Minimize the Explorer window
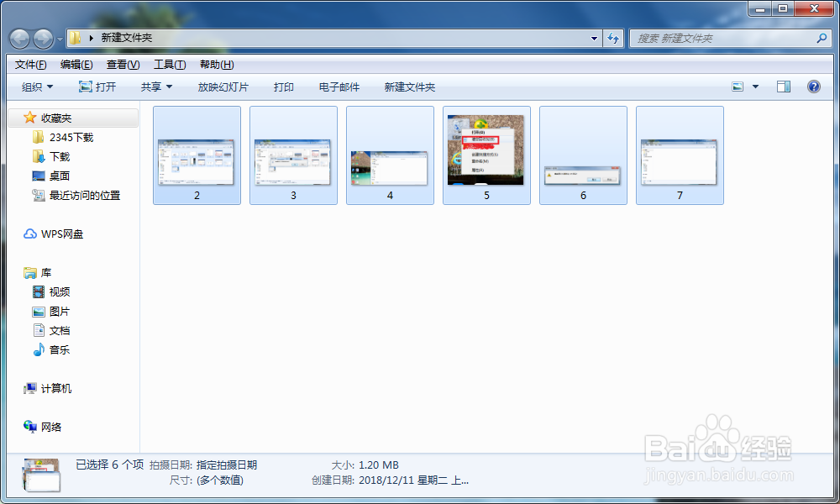 point(759,8)
